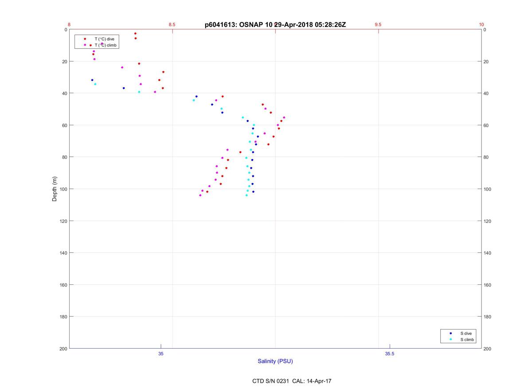
Task: Select the 'T (°C) climb' legend entry
Action: [106, 45]
